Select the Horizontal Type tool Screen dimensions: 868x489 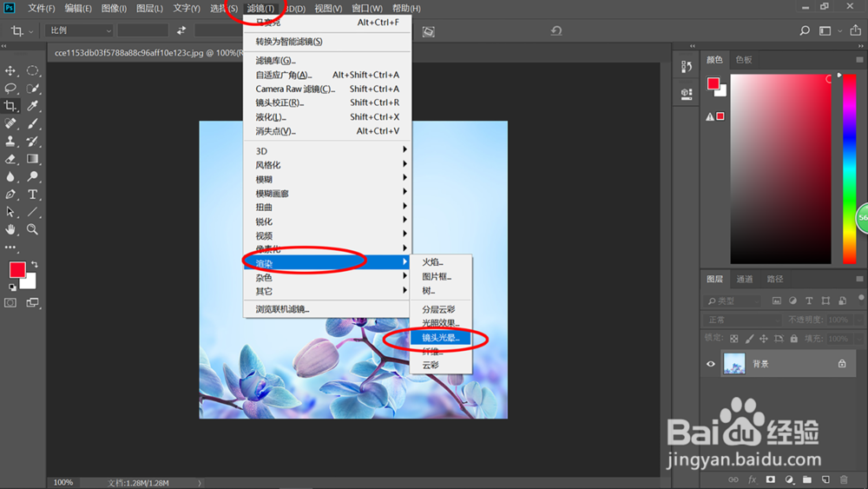33,195
